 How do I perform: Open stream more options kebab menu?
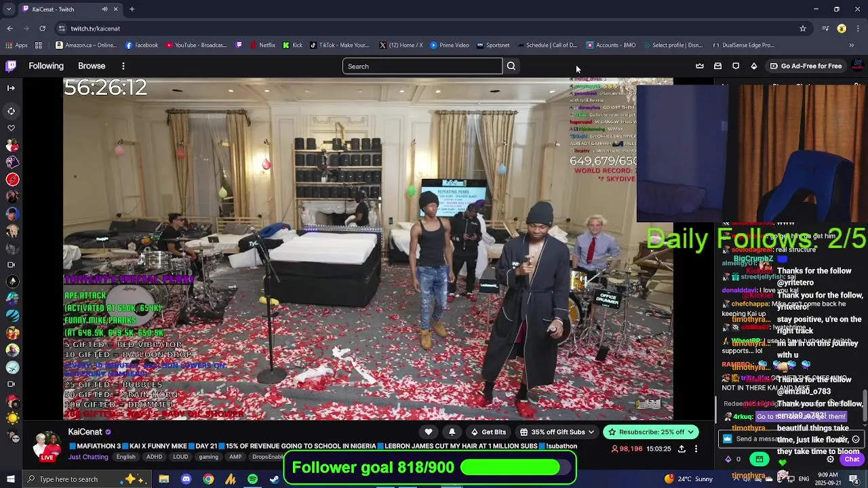[x=696, y=449]
